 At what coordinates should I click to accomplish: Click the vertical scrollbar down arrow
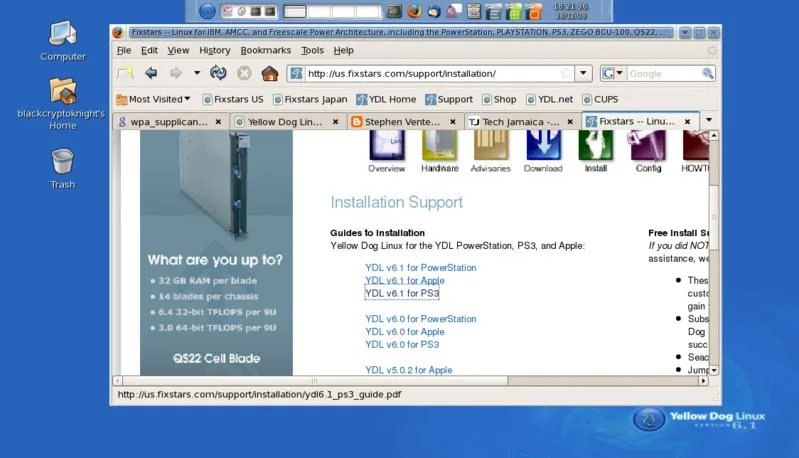[x=714, y=370]
